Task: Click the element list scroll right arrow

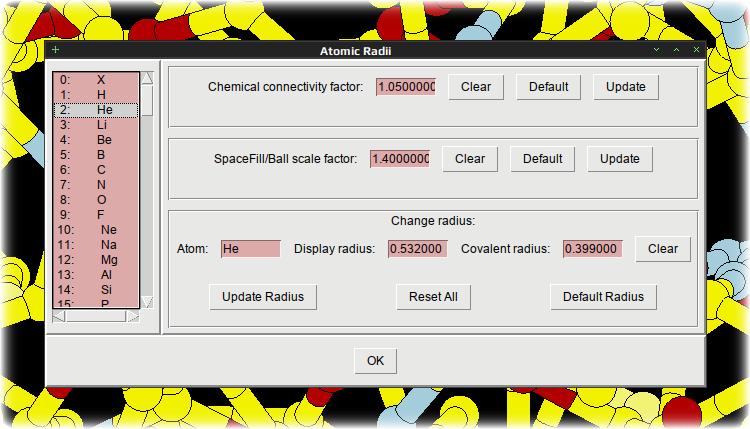Action: [133, 316]
